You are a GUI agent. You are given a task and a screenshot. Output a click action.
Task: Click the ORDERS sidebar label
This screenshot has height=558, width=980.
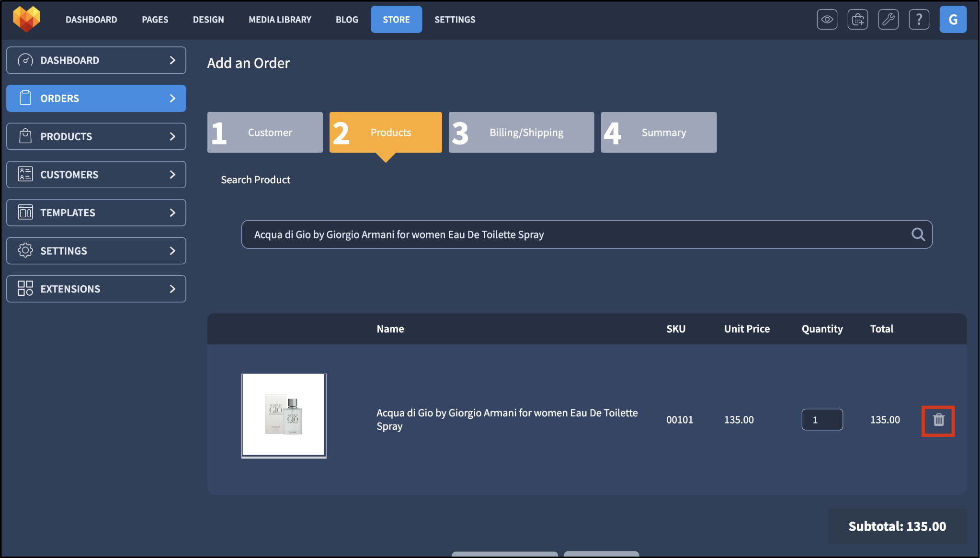(x=60, y=98)
